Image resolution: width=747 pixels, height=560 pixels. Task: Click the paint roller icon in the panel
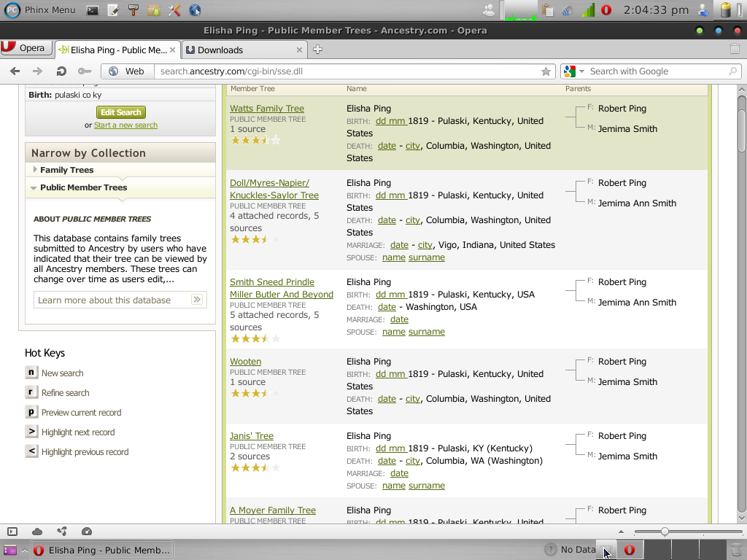133,10
